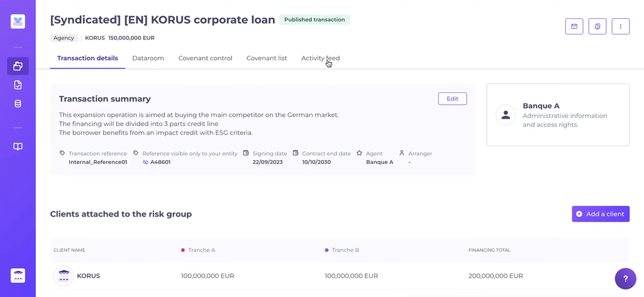Click the bank entity icon at sidebar bottom
This screenshot has width=644, height=297.
point(18,275)
